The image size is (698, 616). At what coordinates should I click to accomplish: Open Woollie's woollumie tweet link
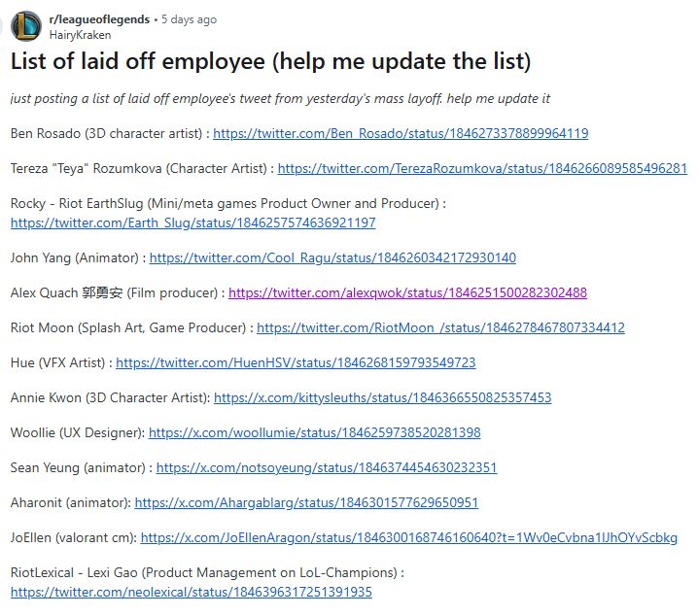click(314, 432)
